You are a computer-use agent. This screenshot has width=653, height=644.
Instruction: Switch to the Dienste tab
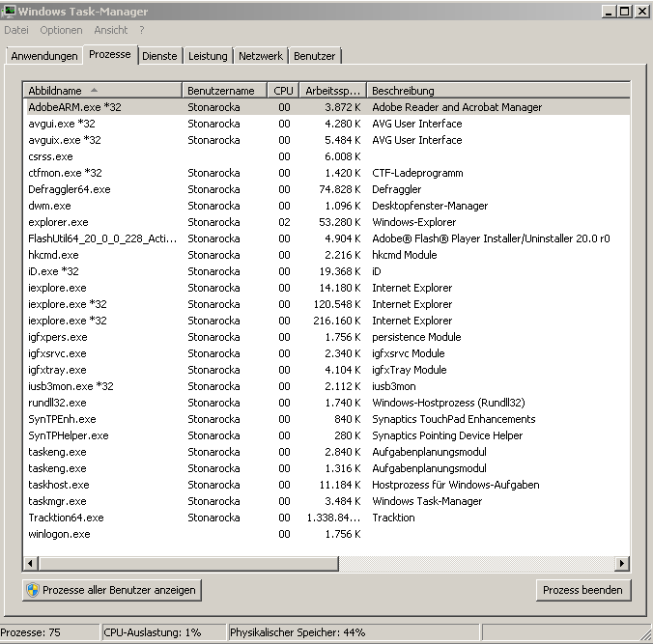click(x=159, y=56)
